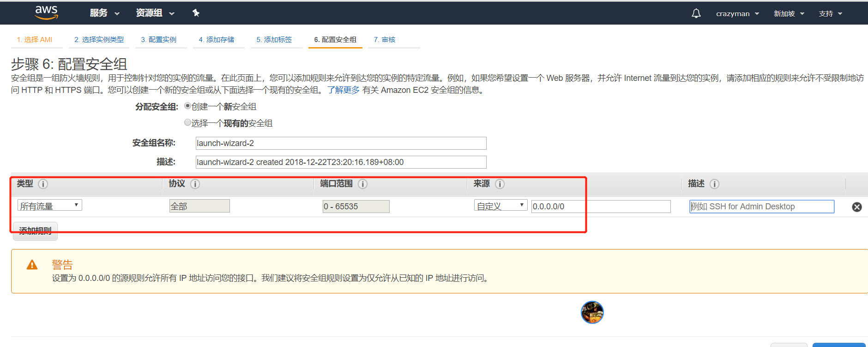Remove the rule with the X icon
868x347 pixels.
(x=856, y=207)
